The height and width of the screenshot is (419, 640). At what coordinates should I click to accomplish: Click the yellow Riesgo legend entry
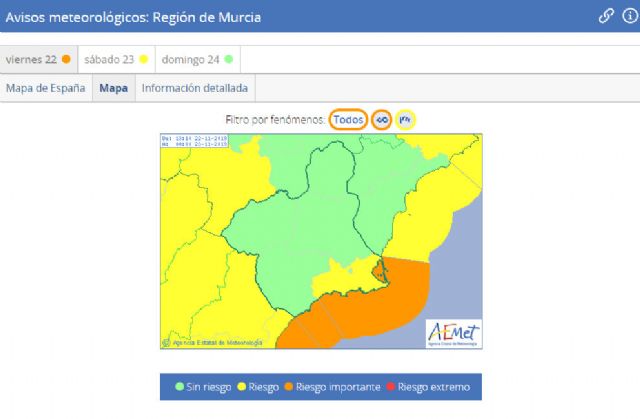point(261,387)
